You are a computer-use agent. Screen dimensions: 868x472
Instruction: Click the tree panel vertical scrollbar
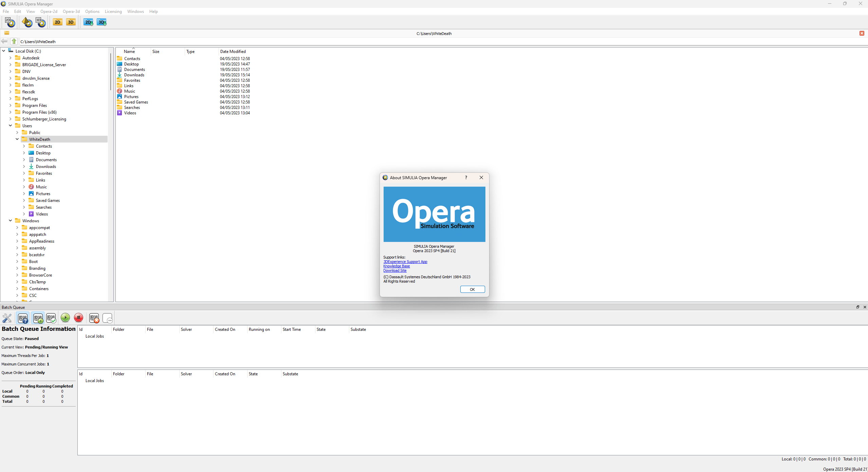tap(111, 71)
